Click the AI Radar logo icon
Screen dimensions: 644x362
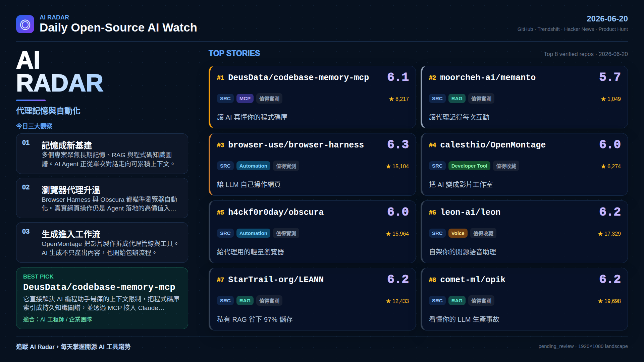[25, 24]
